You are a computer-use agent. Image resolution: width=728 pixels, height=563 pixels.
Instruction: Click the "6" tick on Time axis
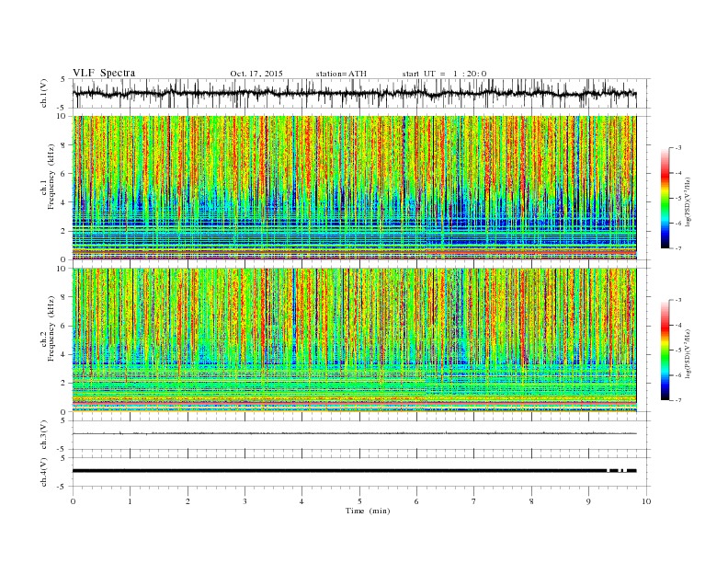[417, 501]
